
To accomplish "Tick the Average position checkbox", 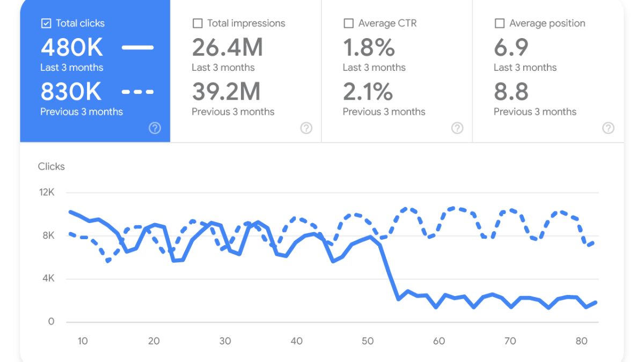I will point(499,23).
